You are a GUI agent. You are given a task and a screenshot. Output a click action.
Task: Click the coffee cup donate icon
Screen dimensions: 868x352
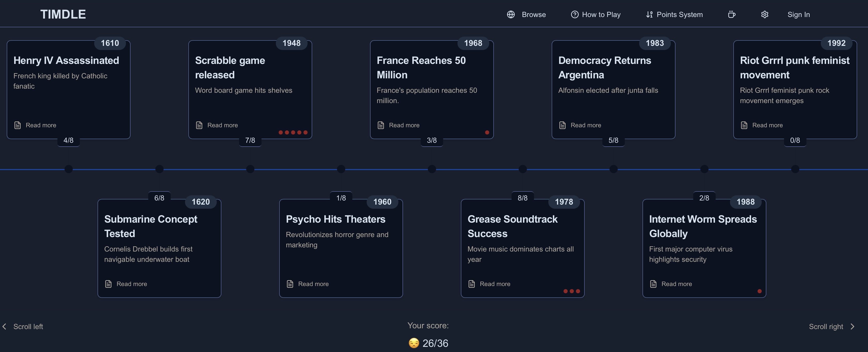732,14
